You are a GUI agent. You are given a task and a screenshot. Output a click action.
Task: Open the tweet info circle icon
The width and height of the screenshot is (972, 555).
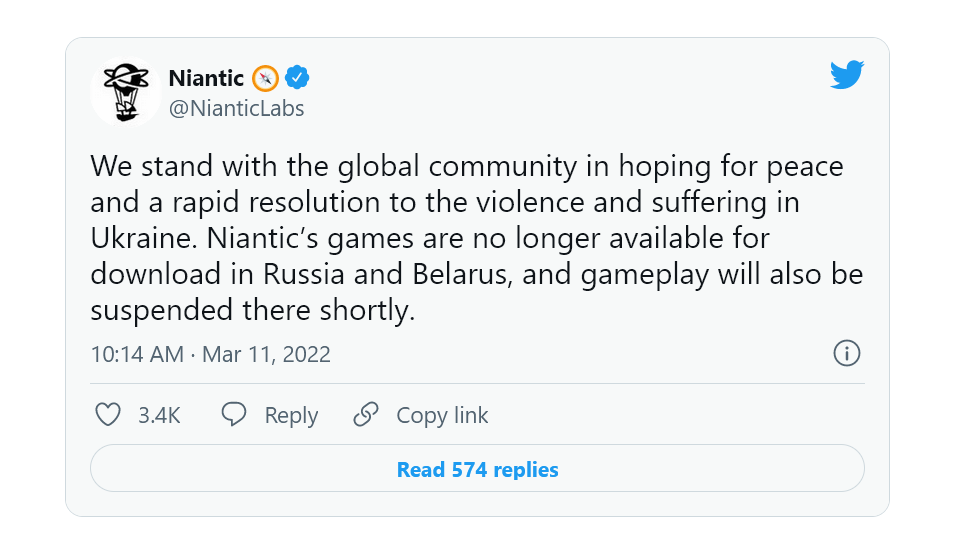click(x=846, y=353)
